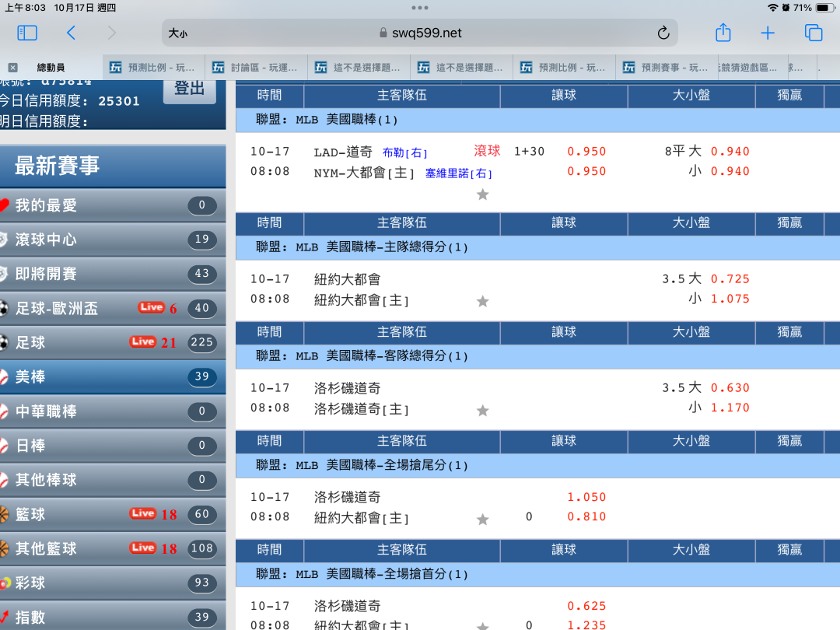Click the 足球-歐洲盃 Live badge
The height and width of the screenshot is (630, 840).
click(151, 307)
